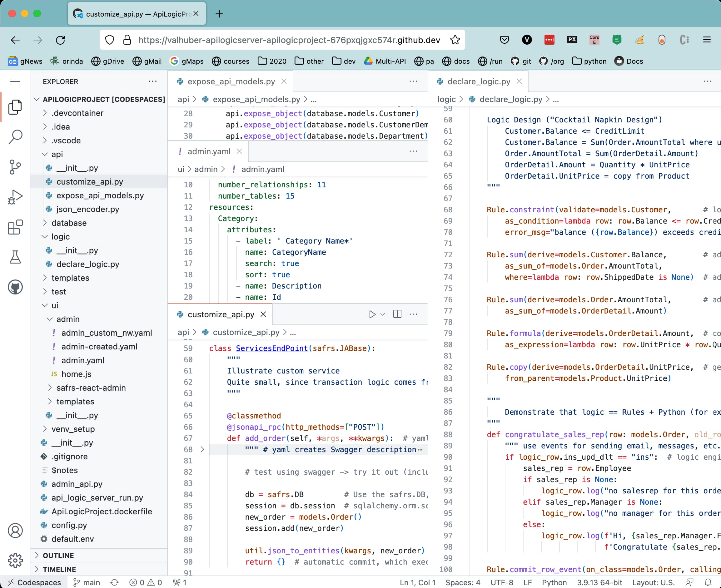Click the browser URL address field

click(x=289, y=40)
